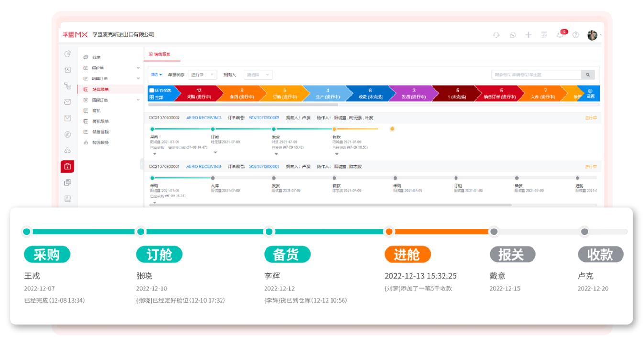The height and width of the screenshot is (344, 644).
Task: Open the 运行中 status dropdown
Action: tap(202, 74)
